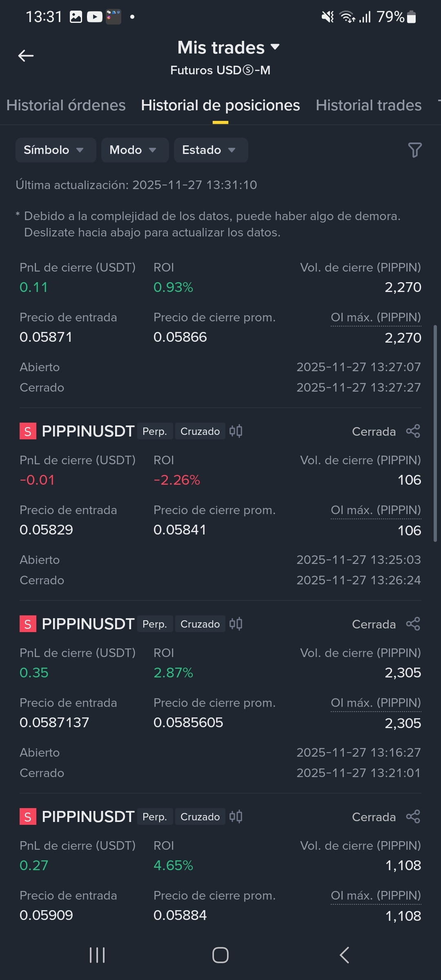Open the chart icon on the -2.26% ROI position
This screenshot has width=441, height=980.
coord(236,431)
